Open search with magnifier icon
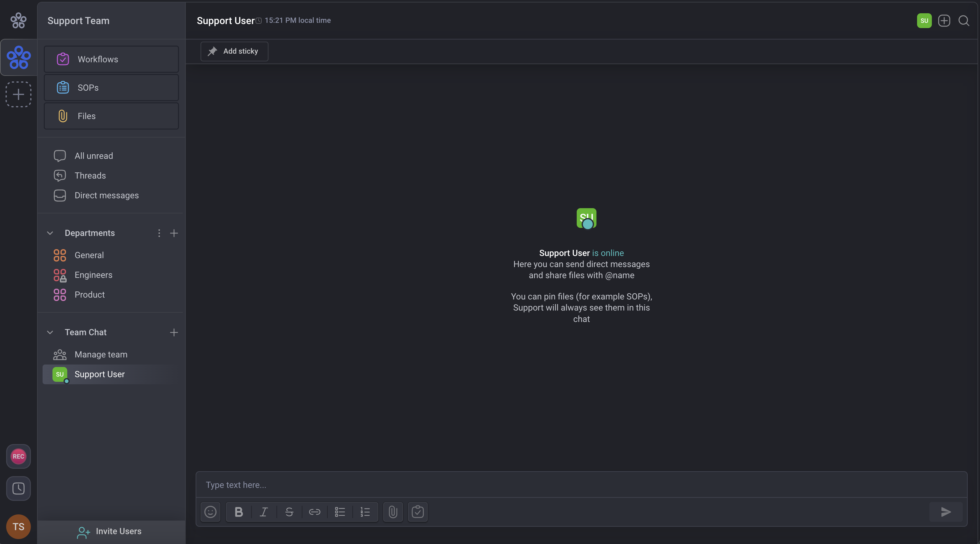Screen dimensions: 980x544 tap(964, 21)
